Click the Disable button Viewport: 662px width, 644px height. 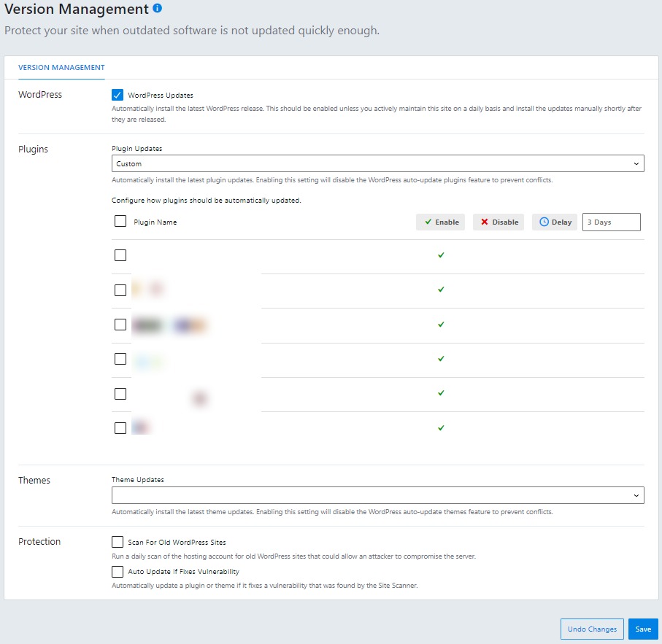(x=499, y=222)
